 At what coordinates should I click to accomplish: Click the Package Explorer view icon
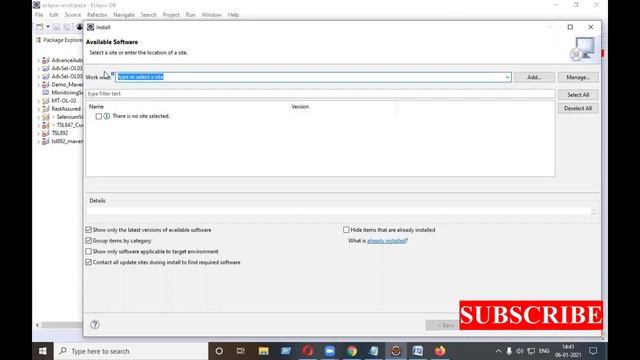click(39, 40)
